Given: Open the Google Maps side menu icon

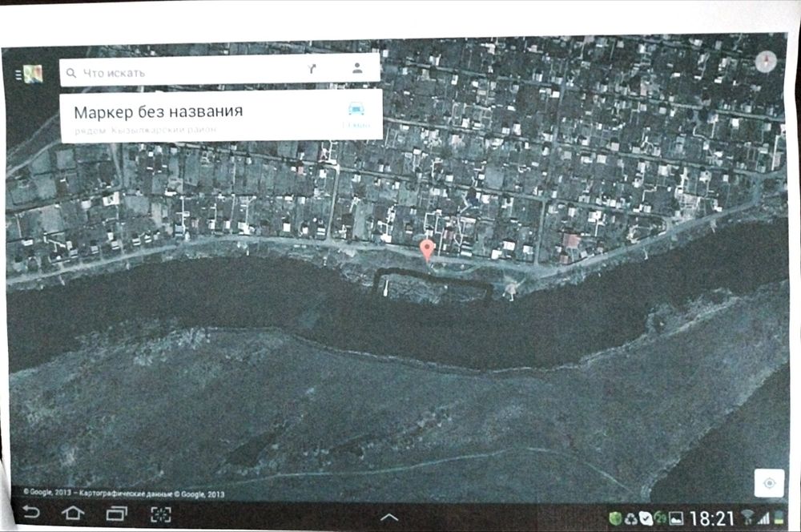Looking at the screenshot, I should click(29, 75).
